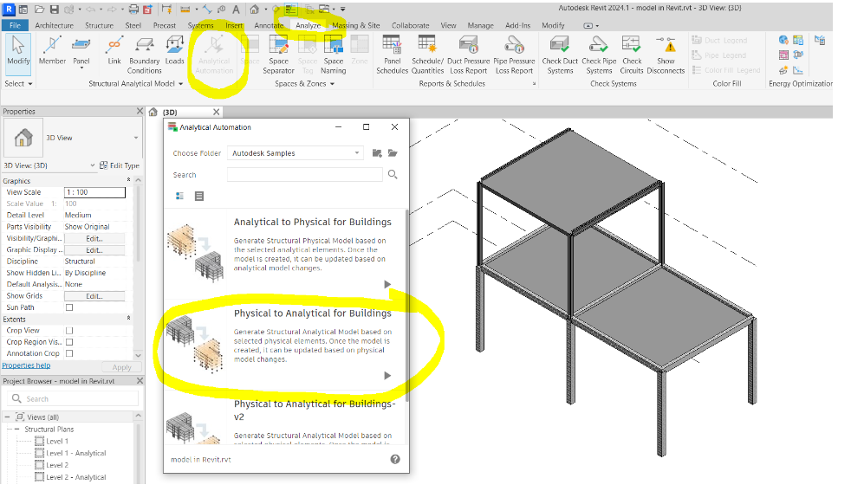Click the Project Browser search field

73,399
